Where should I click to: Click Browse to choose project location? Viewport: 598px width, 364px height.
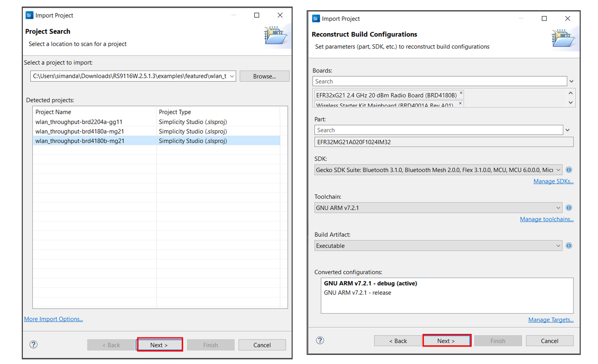coord(264,76)
